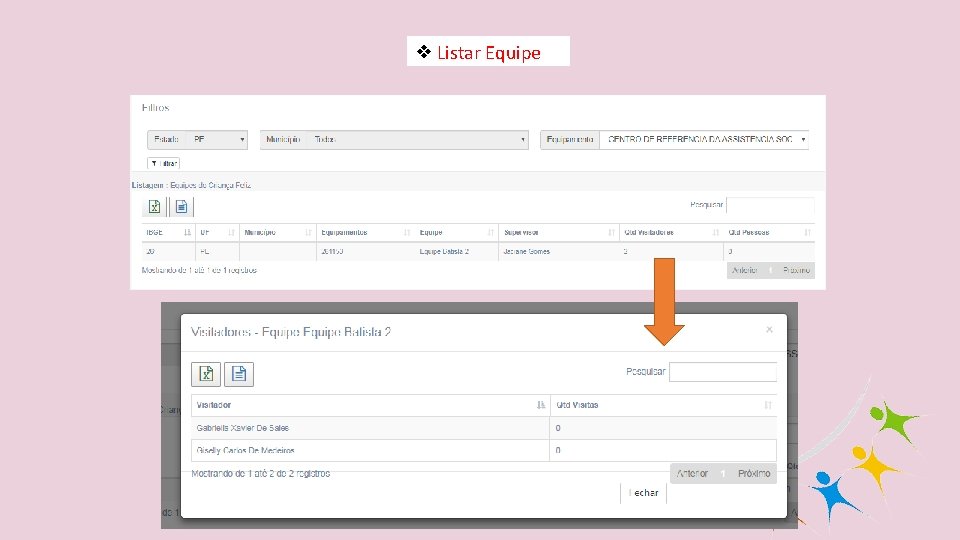Image resolution: width=960 pixels, height=540 pixels.
Task: Focus the Pesquisar field in Visitadores dialog
Action: click(723, 372)
